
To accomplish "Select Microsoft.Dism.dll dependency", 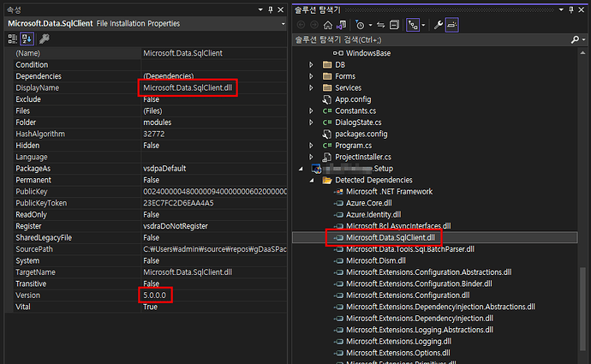I will (x=376, y=260).
